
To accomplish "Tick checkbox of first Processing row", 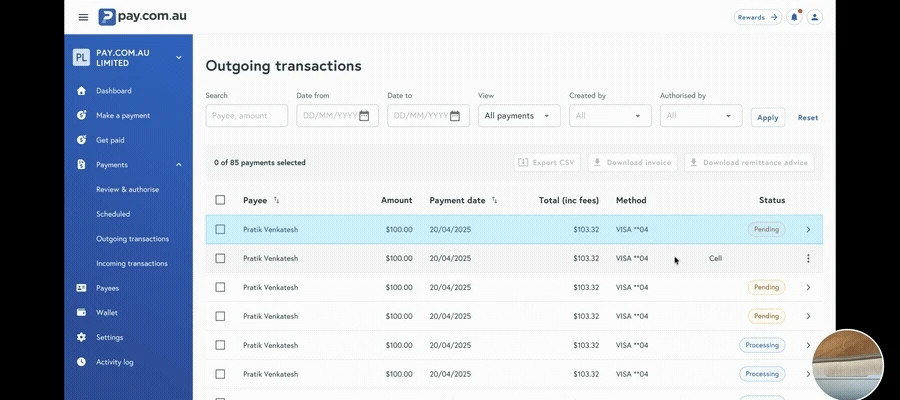I will pos(220,345).
